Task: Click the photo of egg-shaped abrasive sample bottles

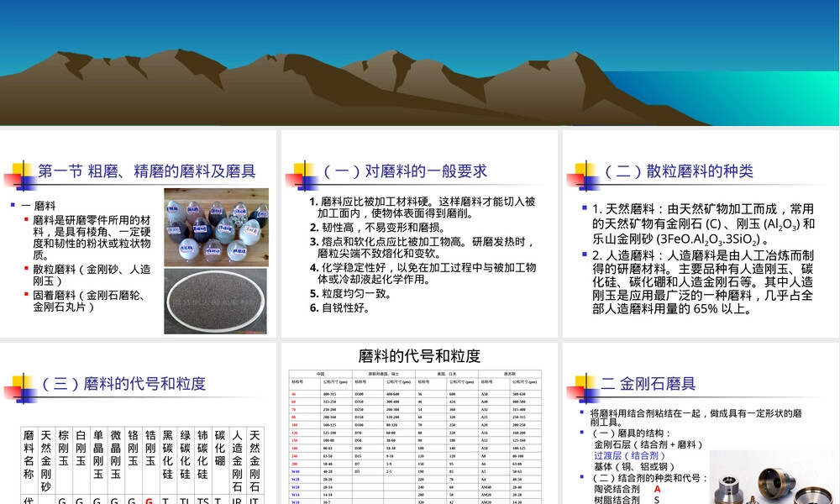Action: click(x=216, y=227)
